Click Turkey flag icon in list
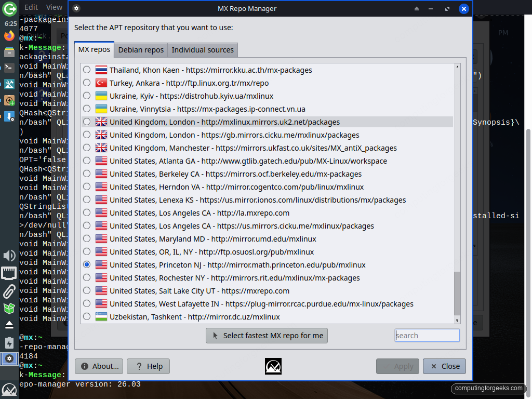 pos(101,83)
